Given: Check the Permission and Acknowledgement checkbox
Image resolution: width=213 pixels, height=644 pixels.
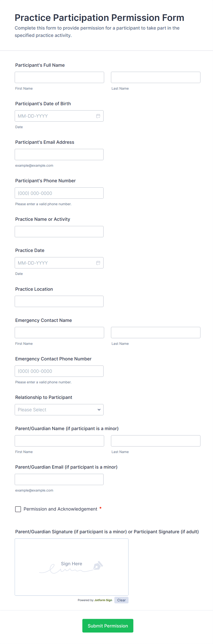Looking at the screenshot, I should [x=18, y=509].
